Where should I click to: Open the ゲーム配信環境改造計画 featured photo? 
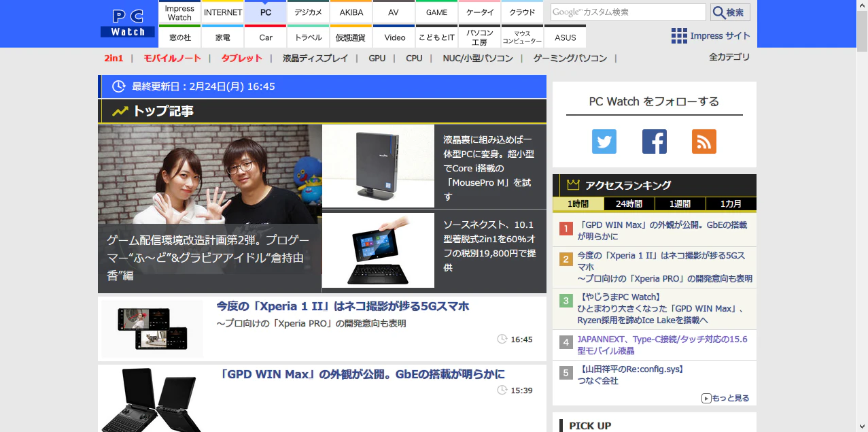(210, 209)
